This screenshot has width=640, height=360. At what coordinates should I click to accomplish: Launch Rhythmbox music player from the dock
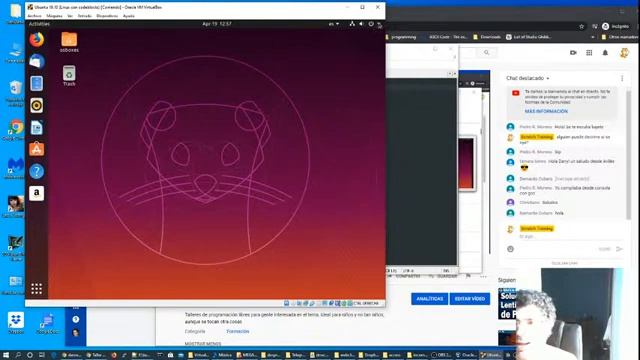36,105
